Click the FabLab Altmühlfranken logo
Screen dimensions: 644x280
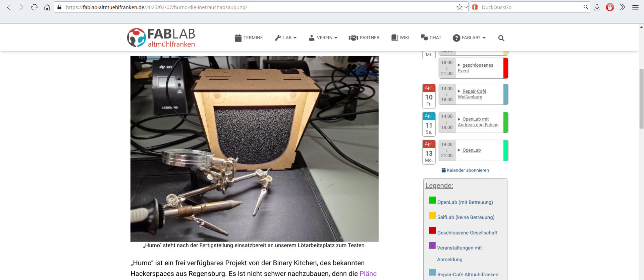click(x=161, y=38)
